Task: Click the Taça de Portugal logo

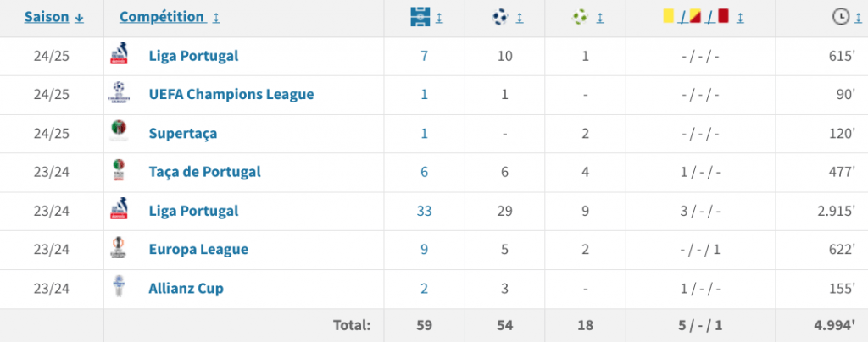Action: coord(119,172)
